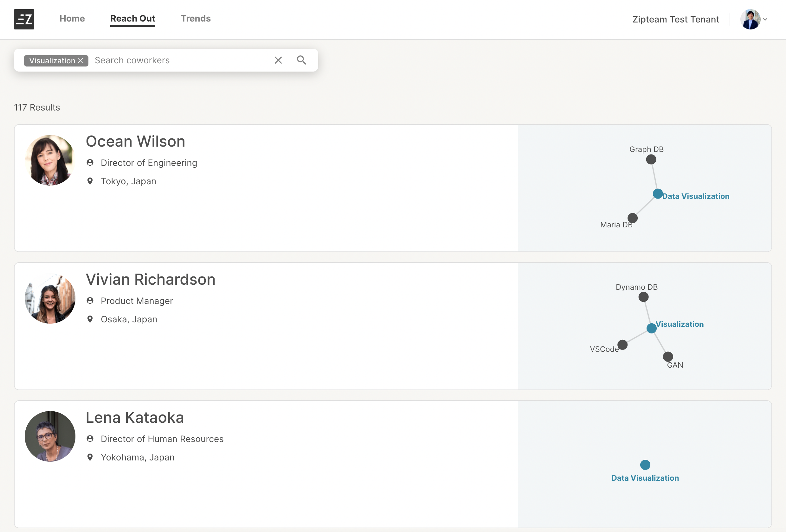Click the Maria DB skill node
786x532 pixels.
click(x=632, y=218)
